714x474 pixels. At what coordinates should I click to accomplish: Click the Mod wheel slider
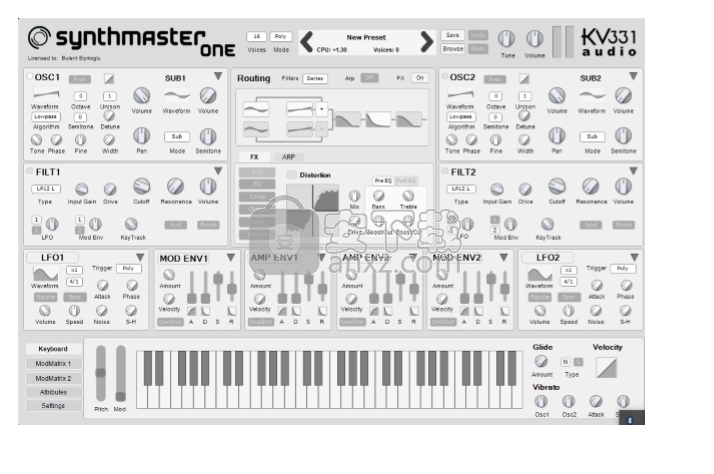pyautogui.click(x=120, y=373)
